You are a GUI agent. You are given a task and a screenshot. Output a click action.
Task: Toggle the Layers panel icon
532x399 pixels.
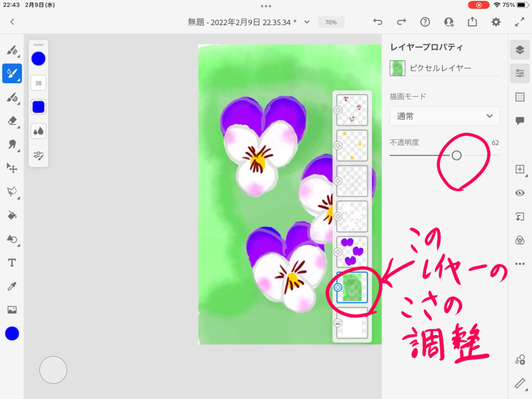(x=520, y=49)
